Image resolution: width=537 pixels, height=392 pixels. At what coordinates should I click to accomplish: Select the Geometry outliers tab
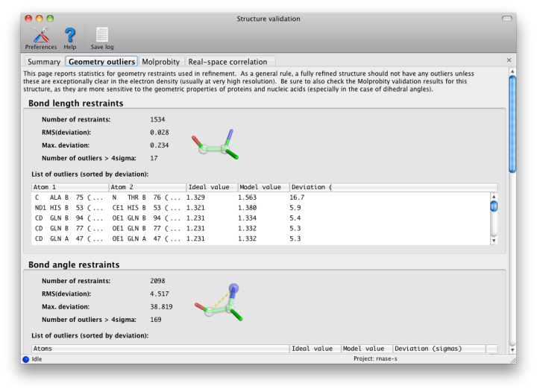(101, 62)
